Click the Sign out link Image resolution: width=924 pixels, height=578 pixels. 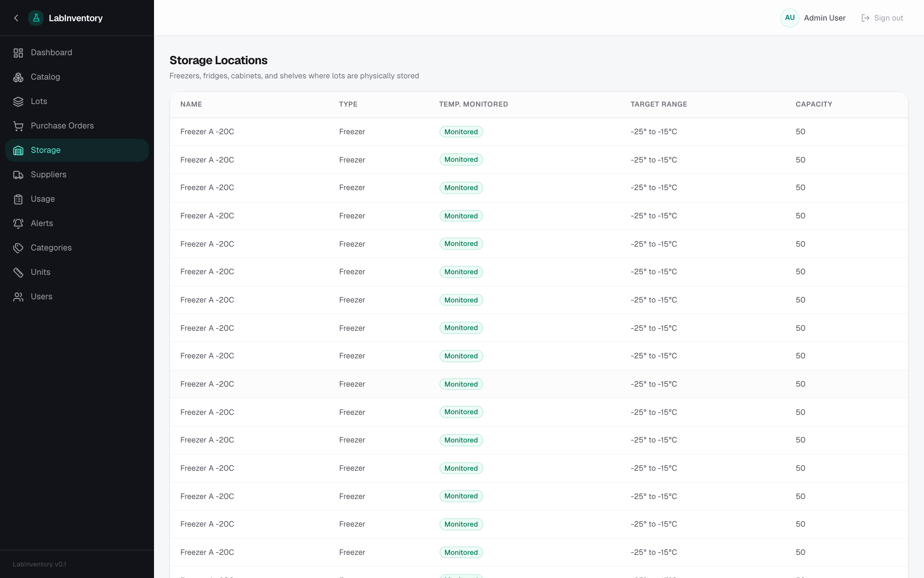[x=882, y=18]
